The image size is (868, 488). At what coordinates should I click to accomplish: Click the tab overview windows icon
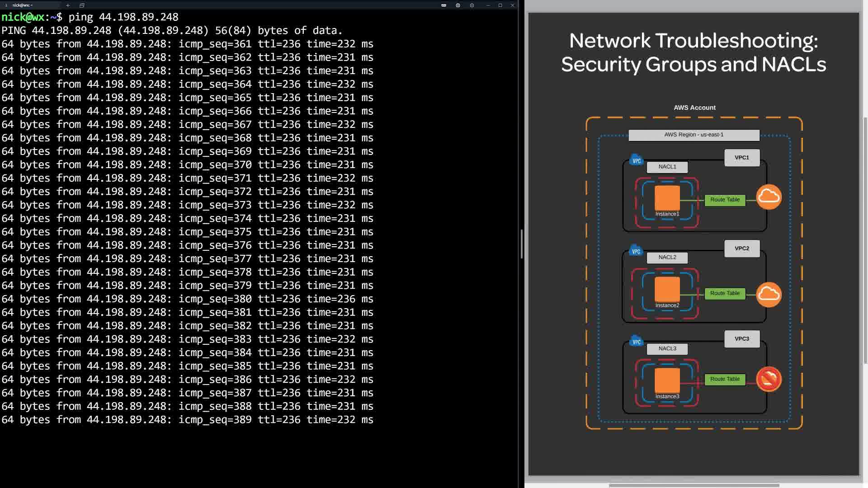(x=82, y=5)
